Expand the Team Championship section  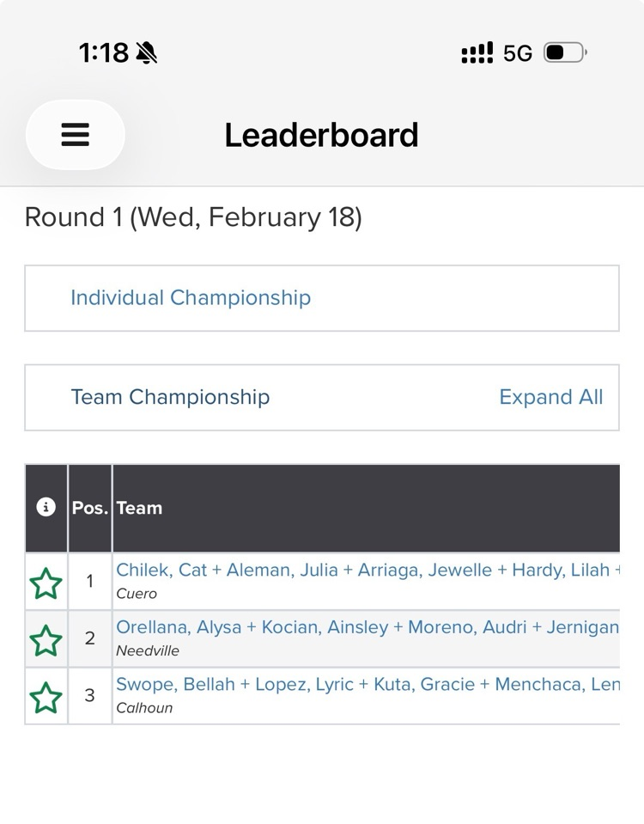click(x=170, y=397)
